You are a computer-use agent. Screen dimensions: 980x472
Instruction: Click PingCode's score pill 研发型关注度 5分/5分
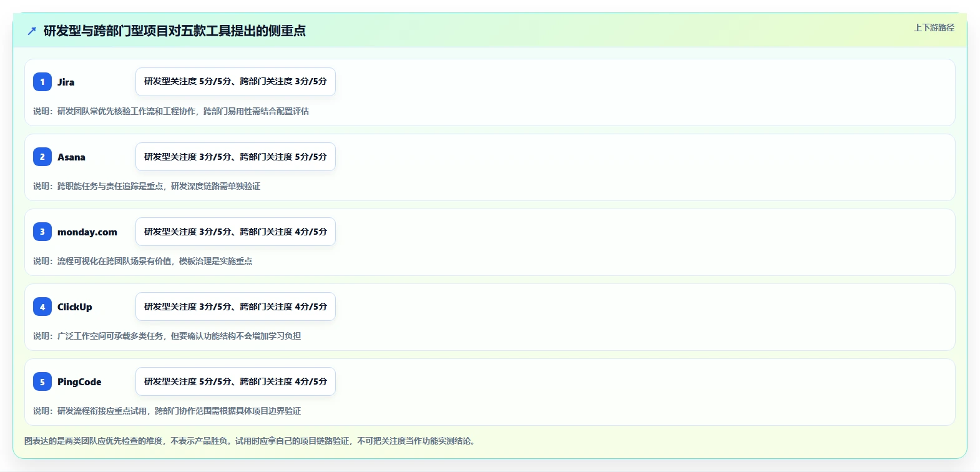click(235, 381)
